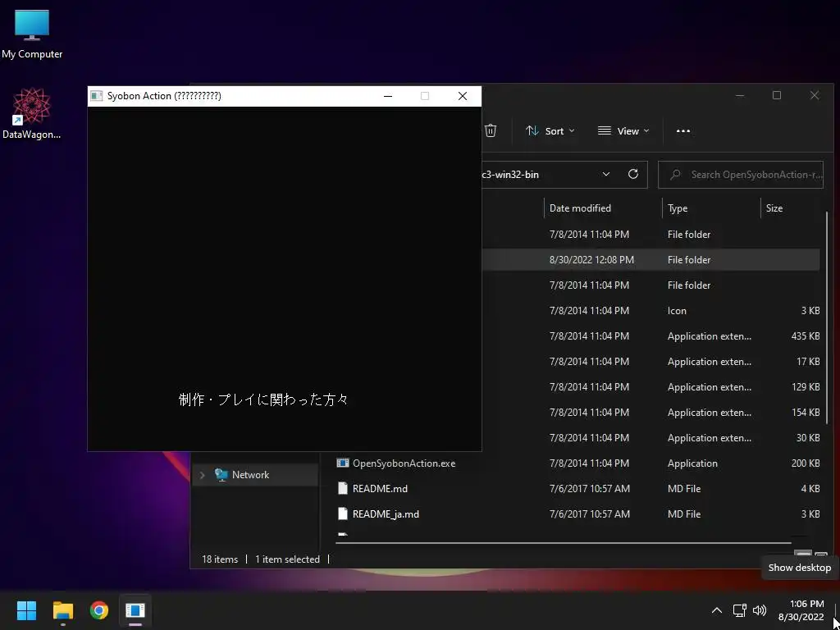840x630 pixels.
Task: Click the Japanese credits text in the game
Action: pos(263,399)
